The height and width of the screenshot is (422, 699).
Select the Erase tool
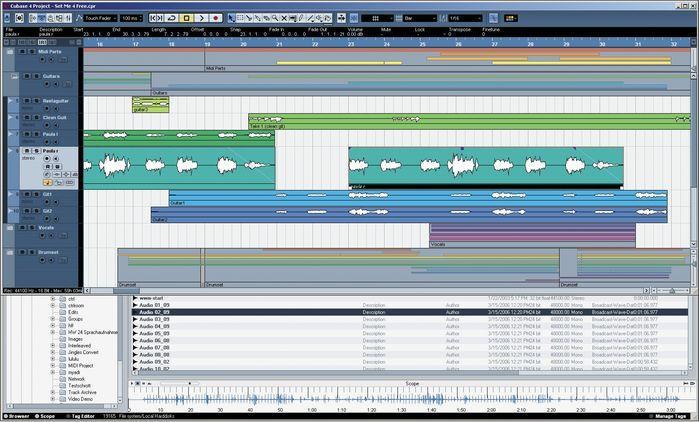pos(266,18)
